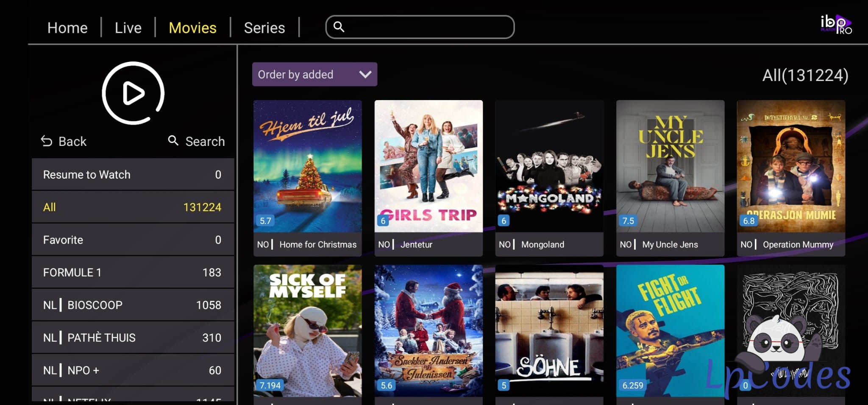Click the 7.5 rating badge on My Uncle Jens
868x405 pixels.
pyautogui.click(x=628, y=221)
